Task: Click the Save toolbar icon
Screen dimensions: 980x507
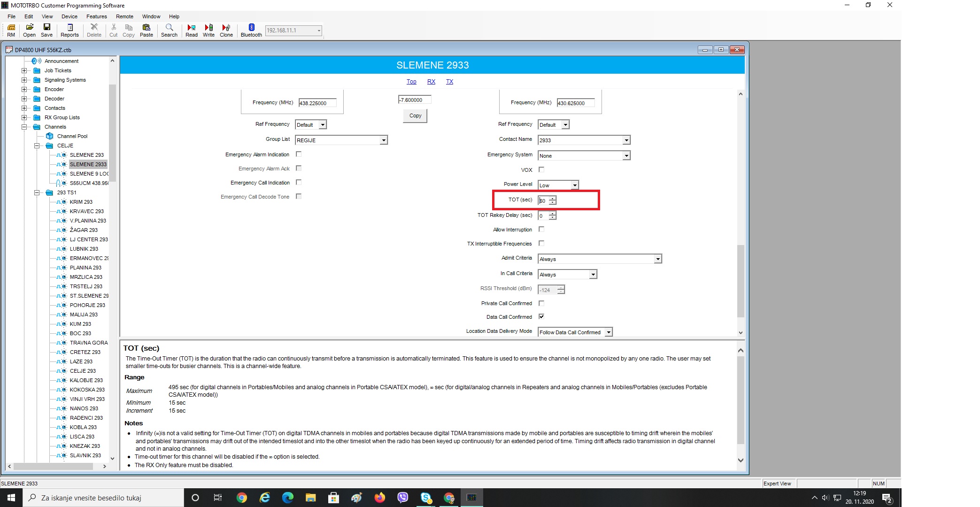Action: tap(46, 30)
